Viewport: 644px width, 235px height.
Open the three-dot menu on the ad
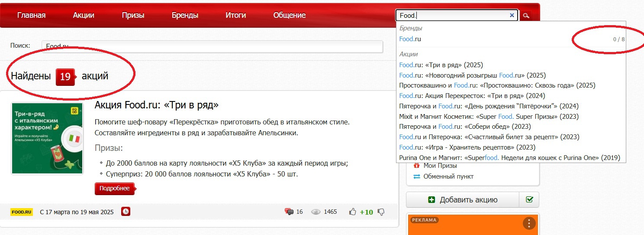tap(529, 223)
